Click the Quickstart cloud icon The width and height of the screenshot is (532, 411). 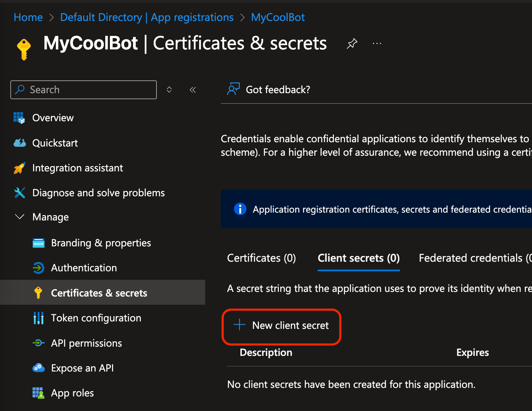(20, 143)
